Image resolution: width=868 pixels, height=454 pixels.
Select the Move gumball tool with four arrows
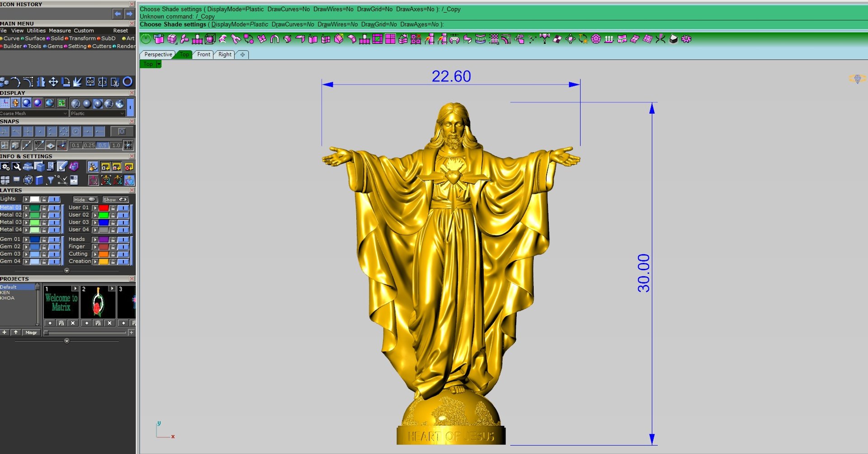pyautogui.click(x=53, y=82)
